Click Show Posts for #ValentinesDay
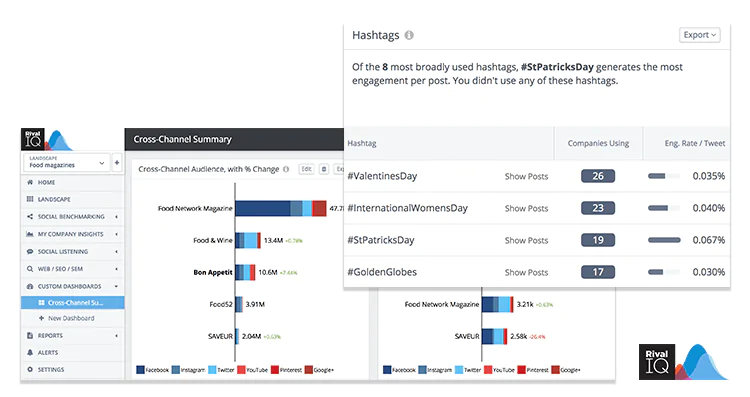Viewport: 750px width, 397px height. [x=526, y=176]
